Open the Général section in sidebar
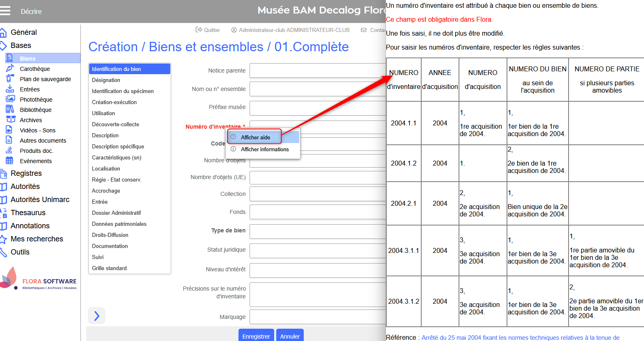 pos(23,32)
